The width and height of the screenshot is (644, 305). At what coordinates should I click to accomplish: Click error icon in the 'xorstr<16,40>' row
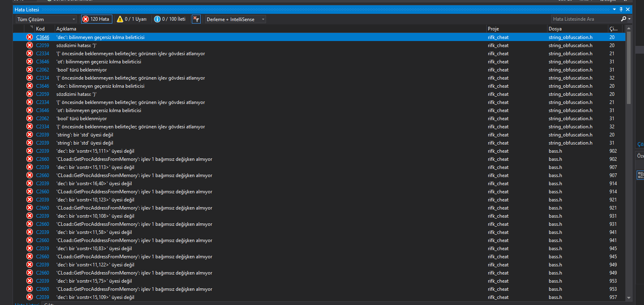click(x=30, y=183)
